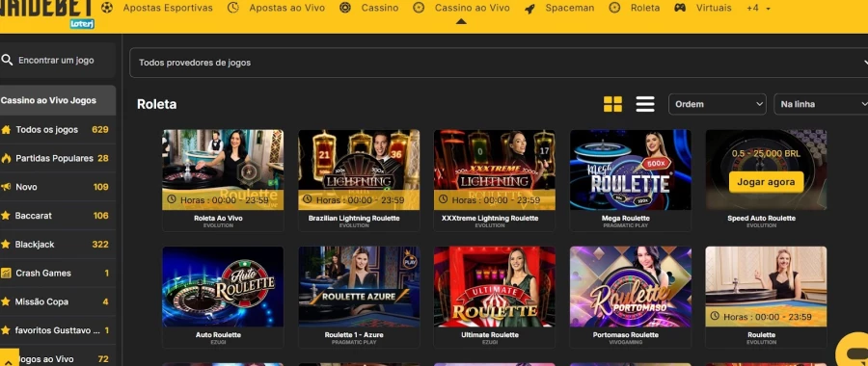Viewport: 868px width, 366px height.
Task: Select the Novo category
Action: pos(58,187)
